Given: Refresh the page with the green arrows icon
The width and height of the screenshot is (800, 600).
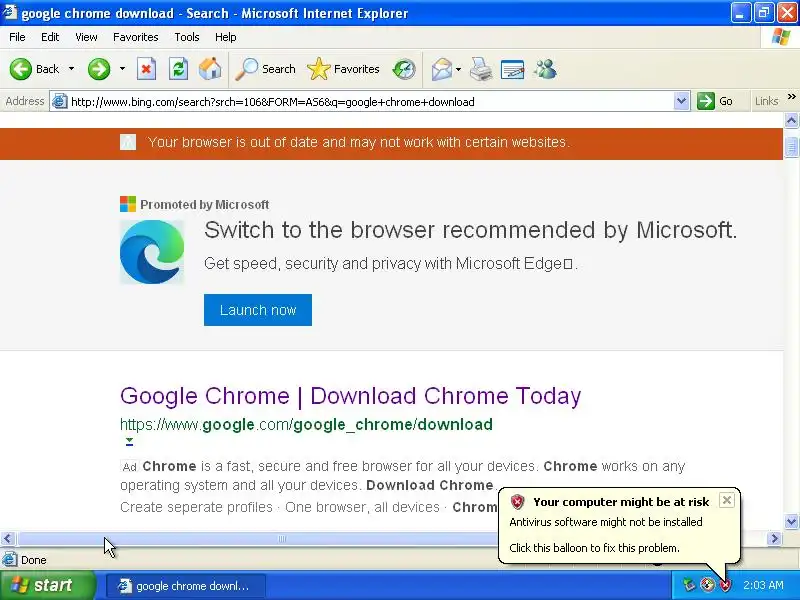Looking at the screenshot, I should (x=179, y=69).
